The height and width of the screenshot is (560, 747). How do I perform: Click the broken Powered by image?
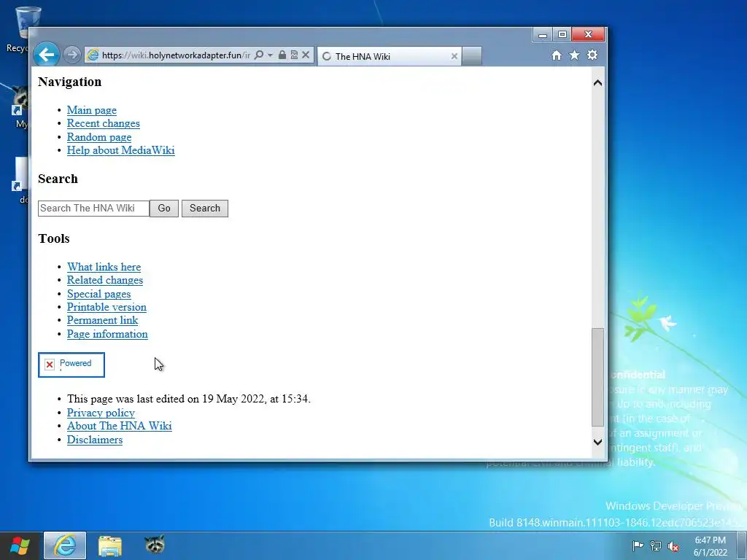(x=71, y=365)
